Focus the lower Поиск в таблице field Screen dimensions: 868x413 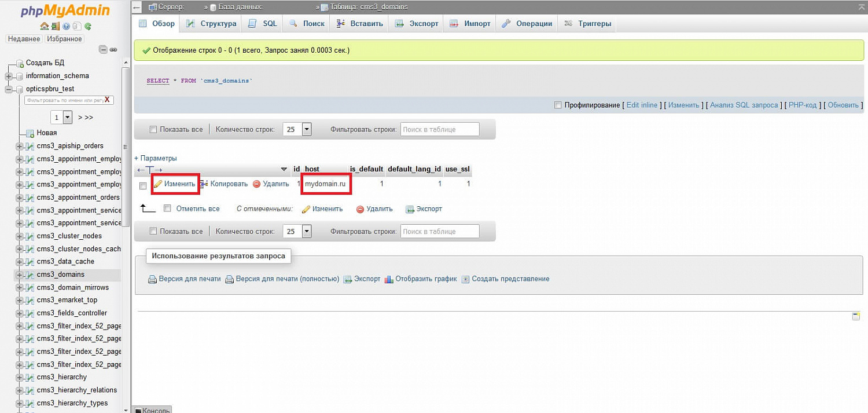click(440, 231)
